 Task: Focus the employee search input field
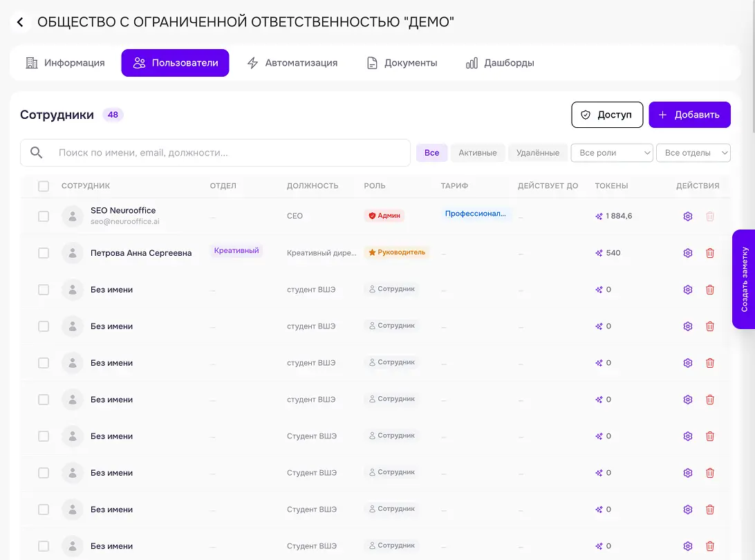[x=215, y=153]
